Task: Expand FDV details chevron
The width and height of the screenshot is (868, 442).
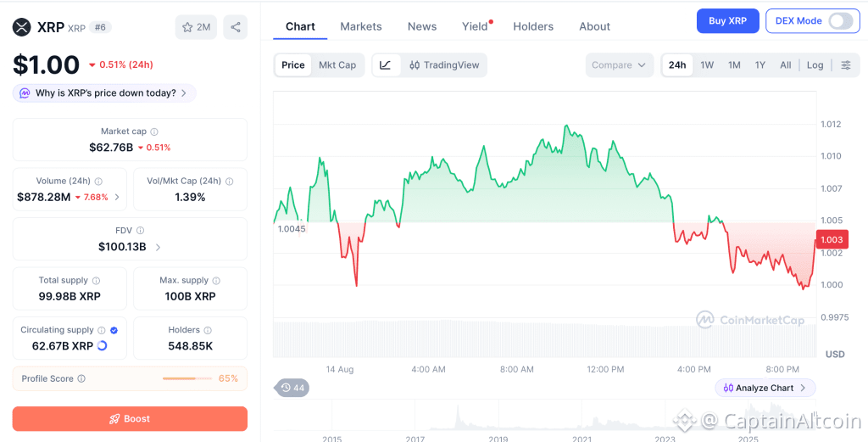Action: click(x=158, y=247)
